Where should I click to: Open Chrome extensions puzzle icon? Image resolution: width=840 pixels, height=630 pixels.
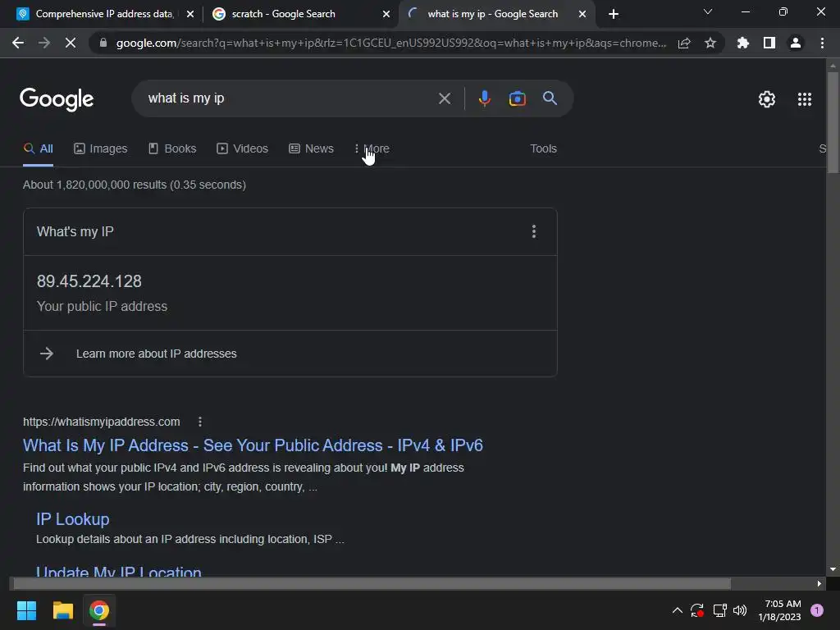tap(742, 43)
